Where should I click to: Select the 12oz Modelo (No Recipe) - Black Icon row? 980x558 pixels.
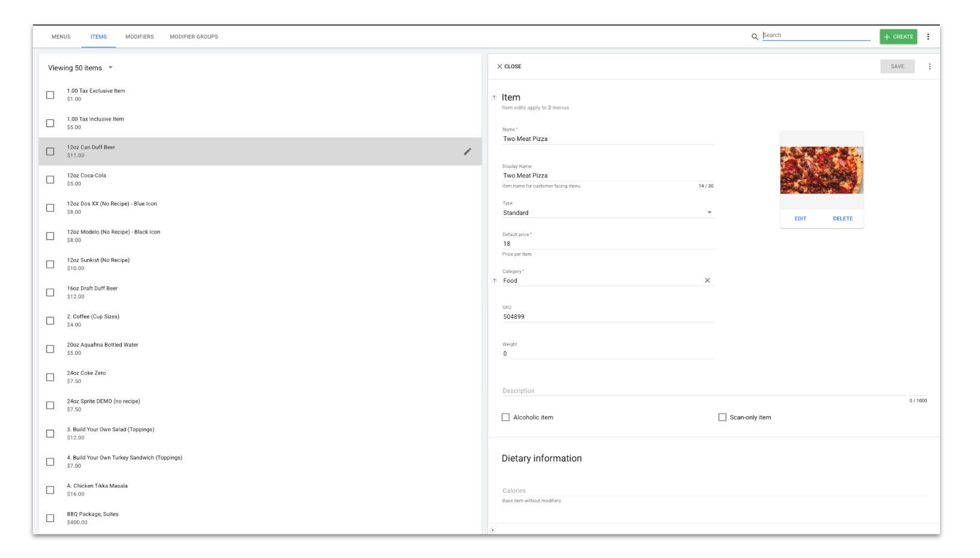(x=260, y=236)
